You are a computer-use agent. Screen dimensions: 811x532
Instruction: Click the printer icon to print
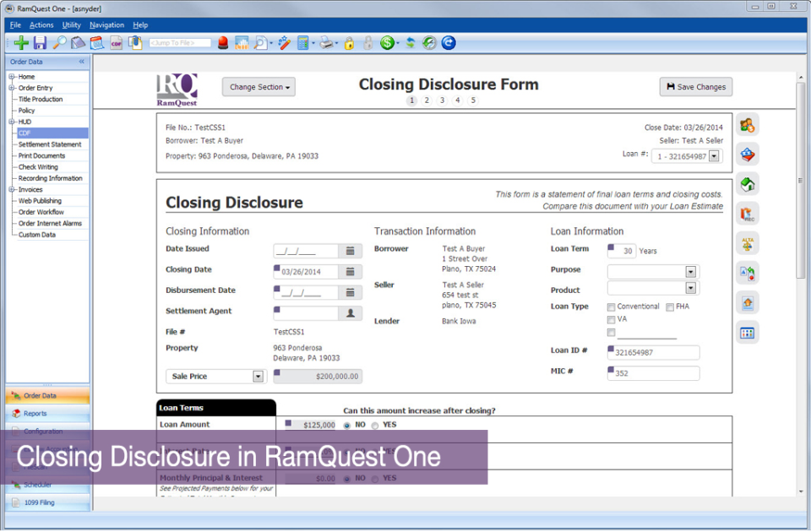(x=327, y=43)
